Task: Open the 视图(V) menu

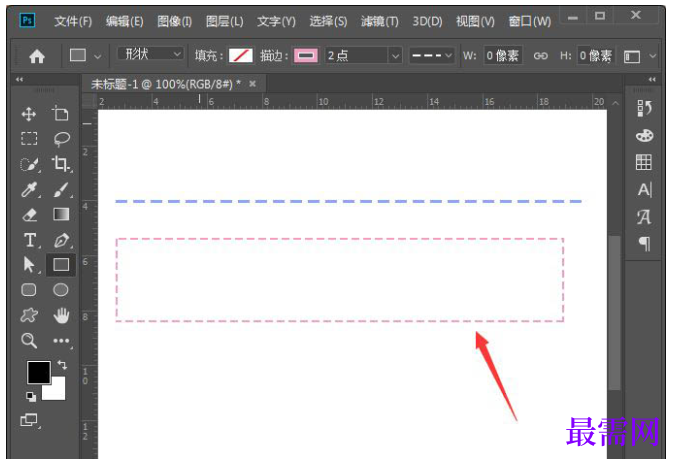Action: tap(475, 21)
